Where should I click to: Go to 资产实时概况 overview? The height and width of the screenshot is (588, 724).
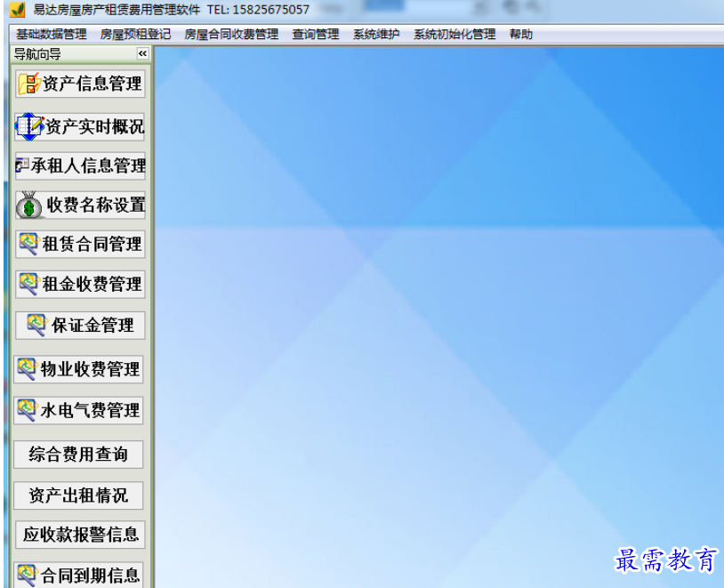(95, 126)
